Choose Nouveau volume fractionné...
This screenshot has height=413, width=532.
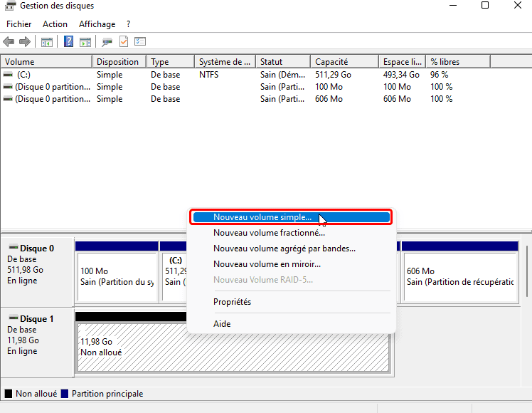[291, 233]
